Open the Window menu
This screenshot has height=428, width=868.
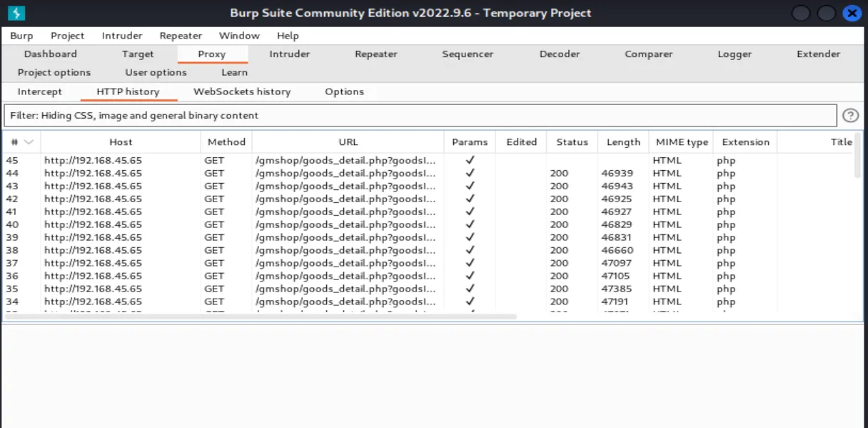[239, 36]
